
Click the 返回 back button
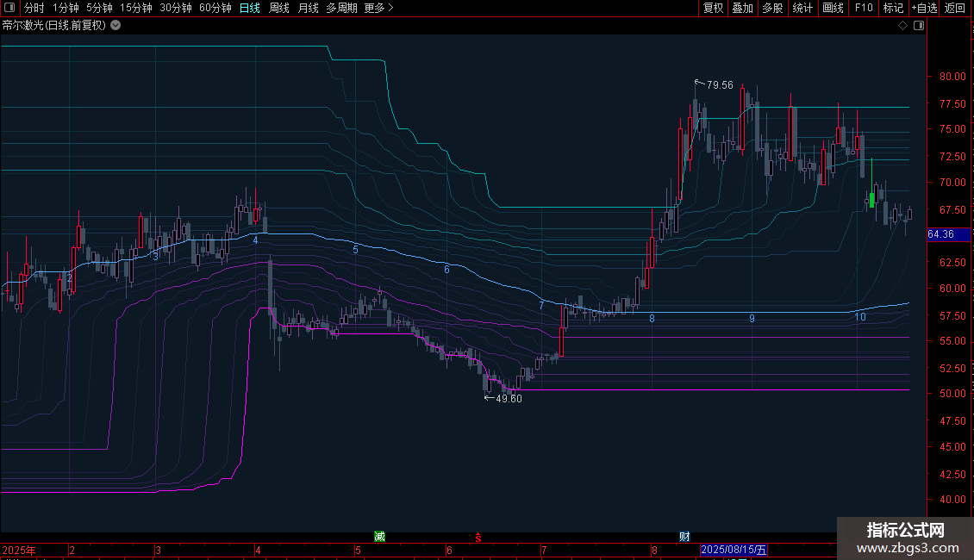pos(955,8)
